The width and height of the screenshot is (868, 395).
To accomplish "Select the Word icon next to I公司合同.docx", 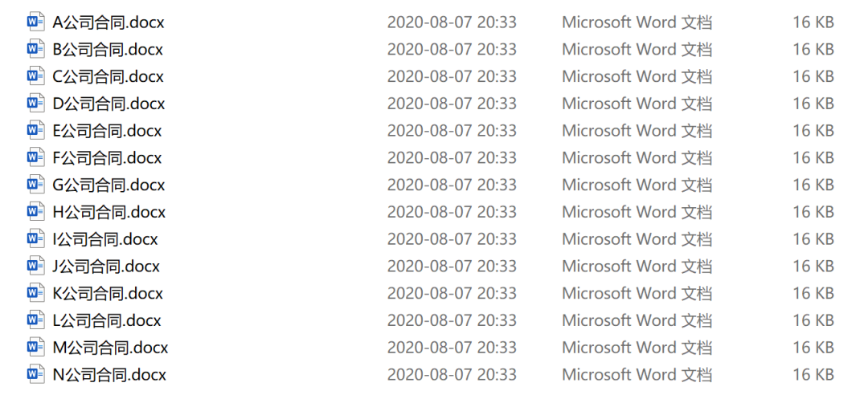I will (x=36, y=239).
